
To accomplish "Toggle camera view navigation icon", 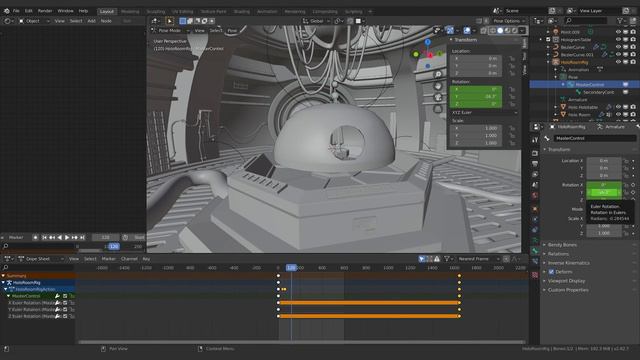I will pyautogui.click(x=438, y=97).
